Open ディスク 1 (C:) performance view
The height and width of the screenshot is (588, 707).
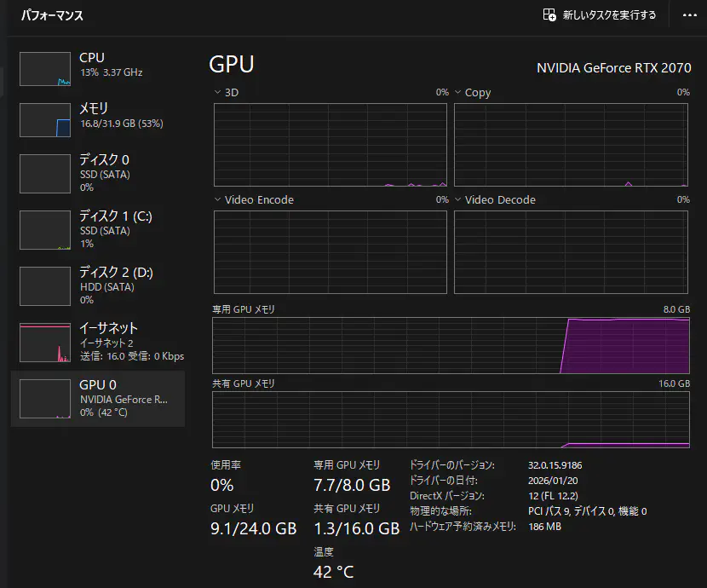click(98, 230)
